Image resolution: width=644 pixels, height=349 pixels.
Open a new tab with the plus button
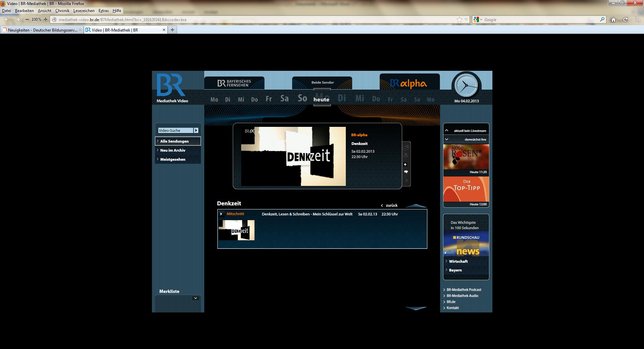pyautogui.click(x=172, y=30)
